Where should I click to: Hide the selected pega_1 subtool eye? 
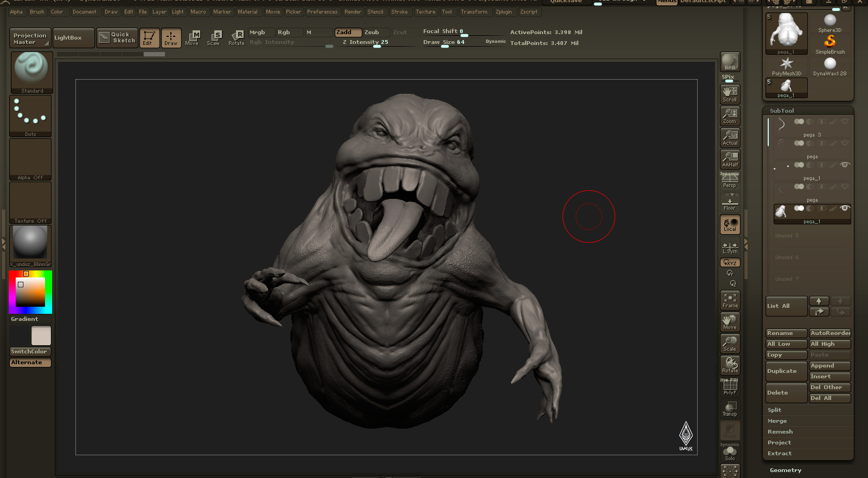[844, 208]
